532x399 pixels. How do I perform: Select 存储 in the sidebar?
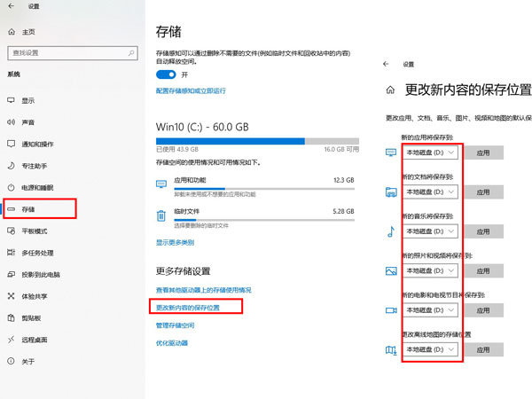(28, 209)
